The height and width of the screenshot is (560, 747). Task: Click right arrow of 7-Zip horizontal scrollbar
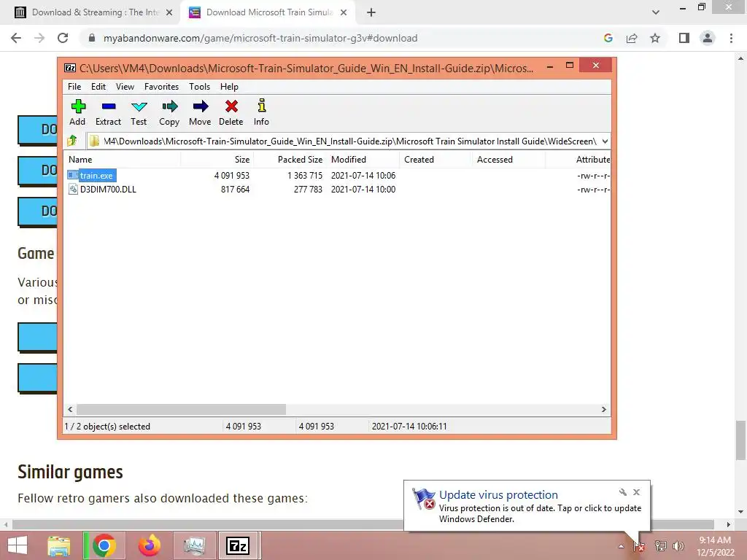[x=604, y=410]
